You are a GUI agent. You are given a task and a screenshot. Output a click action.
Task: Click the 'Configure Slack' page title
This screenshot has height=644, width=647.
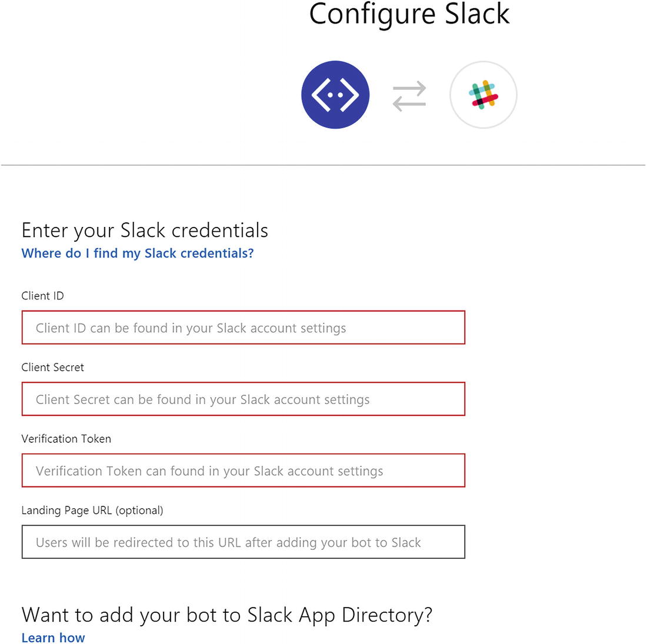tap(409, 14)
